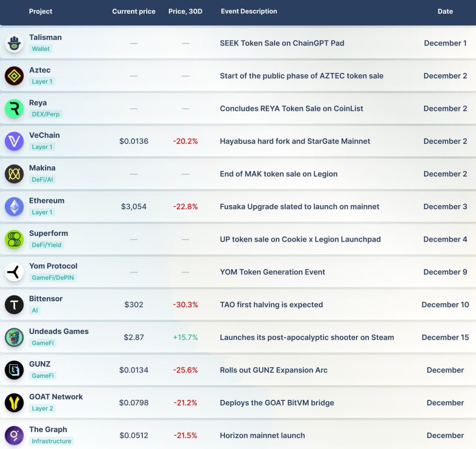Image resolution: width=476 pixels, height=449 pixels.
Task: Select the GUNZ project logo
Action: [14, 369]
